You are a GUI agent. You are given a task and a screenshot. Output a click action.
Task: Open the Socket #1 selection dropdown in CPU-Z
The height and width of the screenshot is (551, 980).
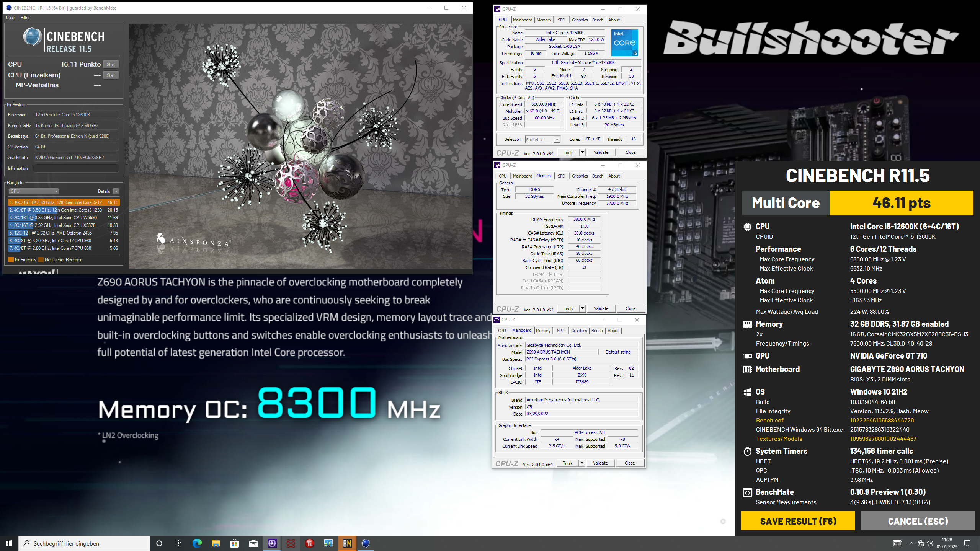(543, 139)
